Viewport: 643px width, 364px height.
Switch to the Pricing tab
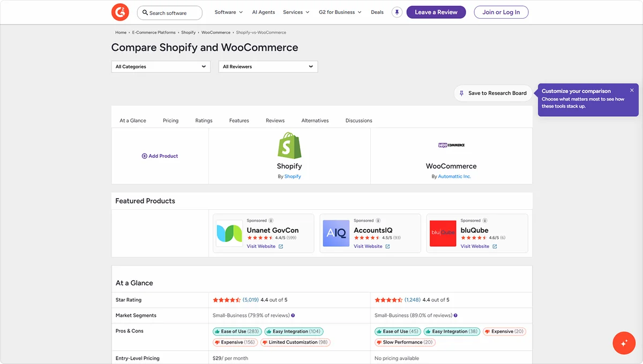(x=171, y=120)
